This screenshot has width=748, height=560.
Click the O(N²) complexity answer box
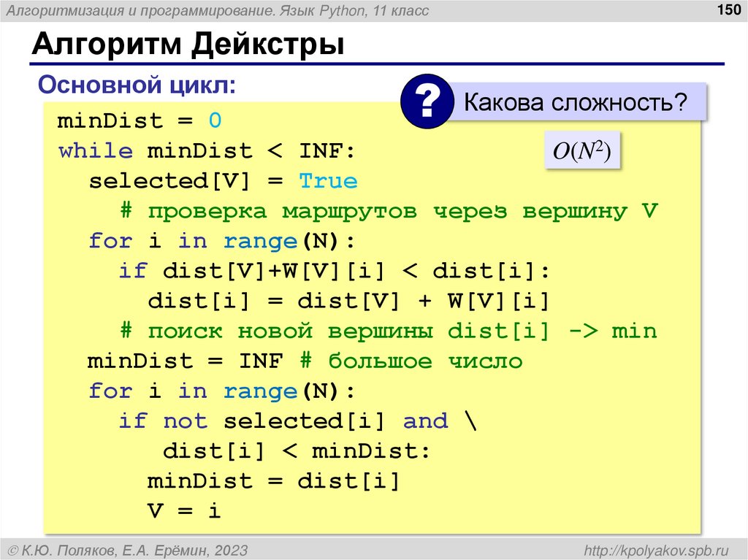tap(582, 150)
